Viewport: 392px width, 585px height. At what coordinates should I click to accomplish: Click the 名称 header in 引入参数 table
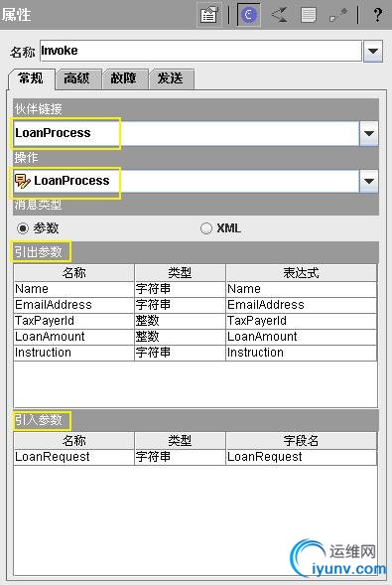[x=73, y=441]
